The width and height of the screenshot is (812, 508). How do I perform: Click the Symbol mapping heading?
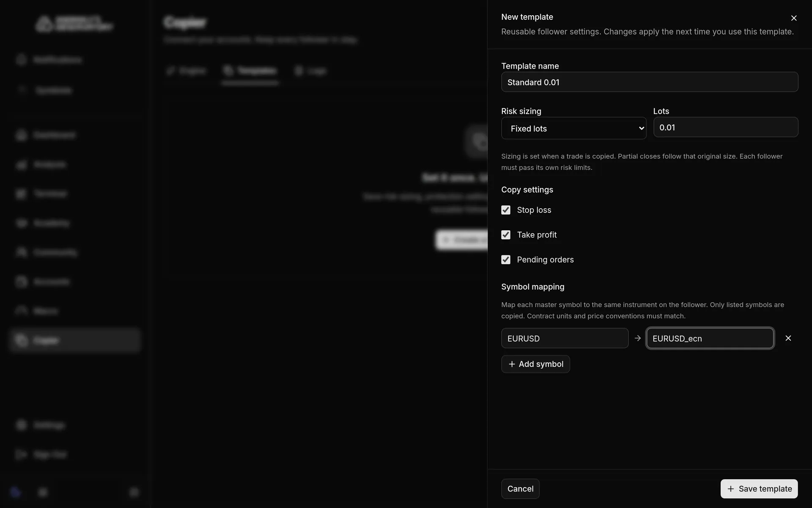(533, 287)
